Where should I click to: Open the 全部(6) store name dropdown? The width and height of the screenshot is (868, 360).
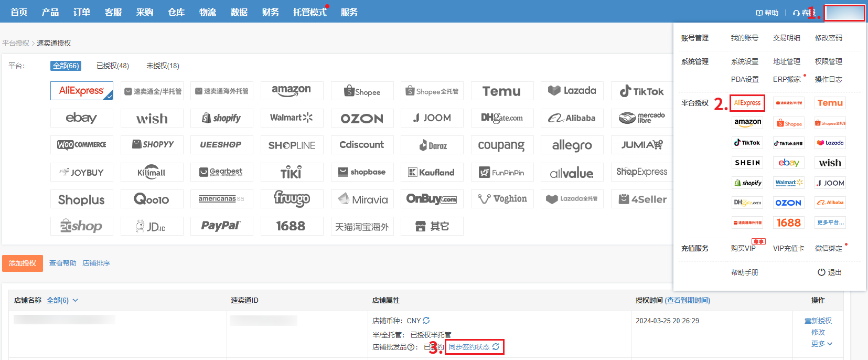click(62, 300)
